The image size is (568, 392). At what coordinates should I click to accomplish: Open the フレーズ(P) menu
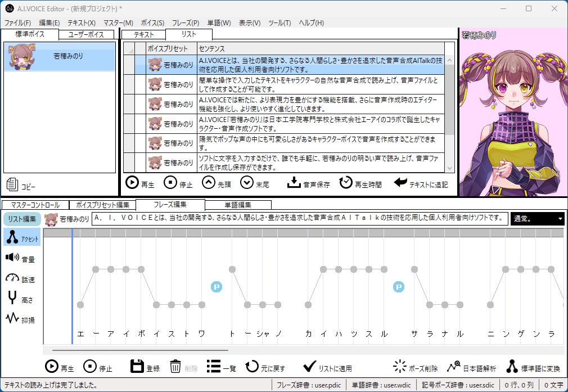pos(186,23)
